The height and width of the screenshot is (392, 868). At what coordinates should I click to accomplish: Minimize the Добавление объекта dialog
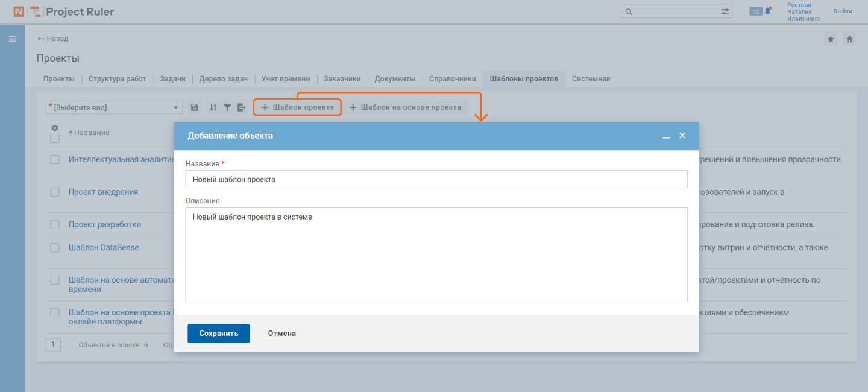(x=666, y=136)
